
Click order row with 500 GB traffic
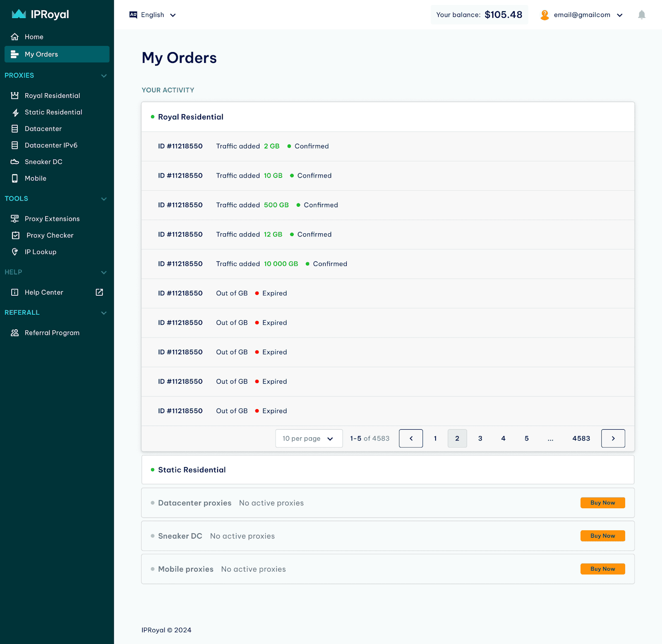click(x=388, y=205)
